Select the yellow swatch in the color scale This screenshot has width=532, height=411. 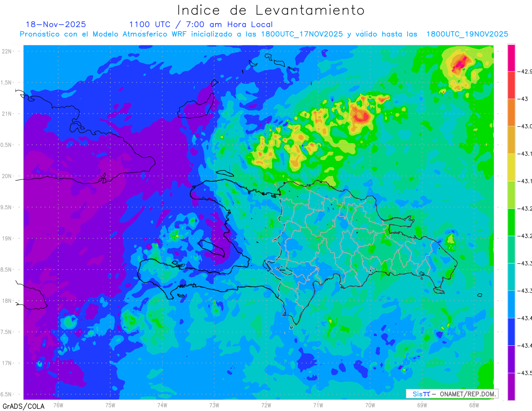point(511,167)
